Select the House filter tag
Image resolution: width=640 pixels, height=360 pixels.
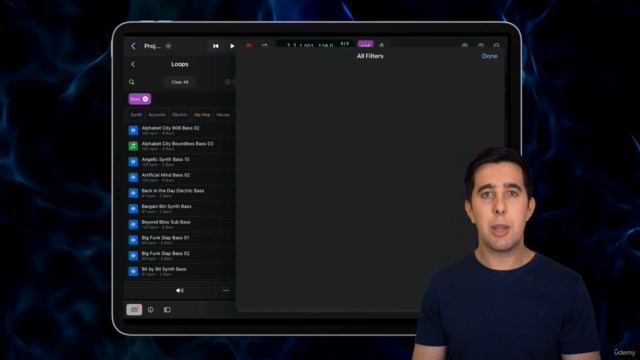223,115
